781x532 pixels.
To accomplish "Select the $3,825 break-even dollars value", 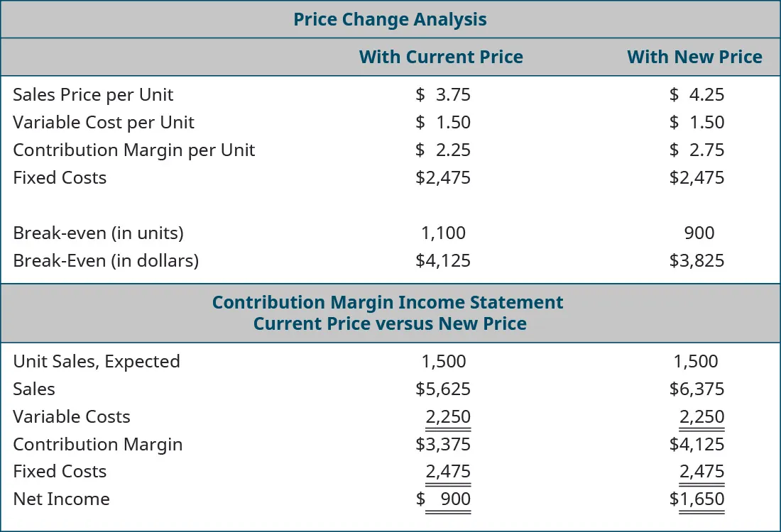I will (697, 261).
